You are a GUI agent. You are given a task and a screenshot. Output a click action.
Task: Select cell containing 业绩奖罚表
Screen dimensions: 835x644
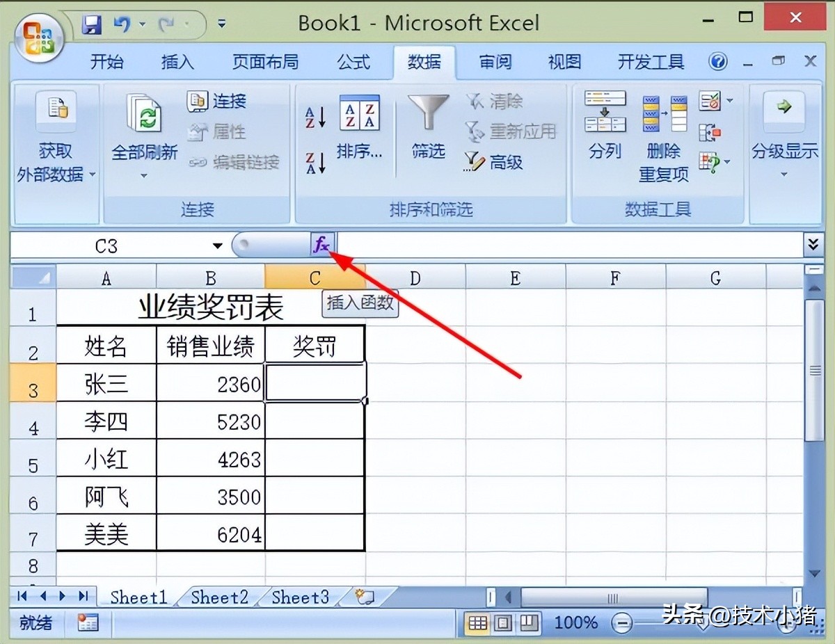click(x=210, y=307)
